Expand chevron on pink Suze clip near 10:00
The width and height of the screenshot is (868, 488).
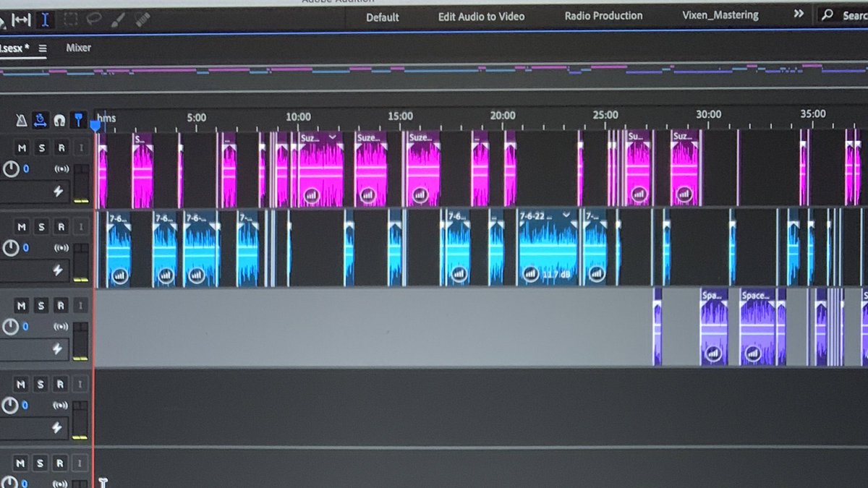click(333, 137)
